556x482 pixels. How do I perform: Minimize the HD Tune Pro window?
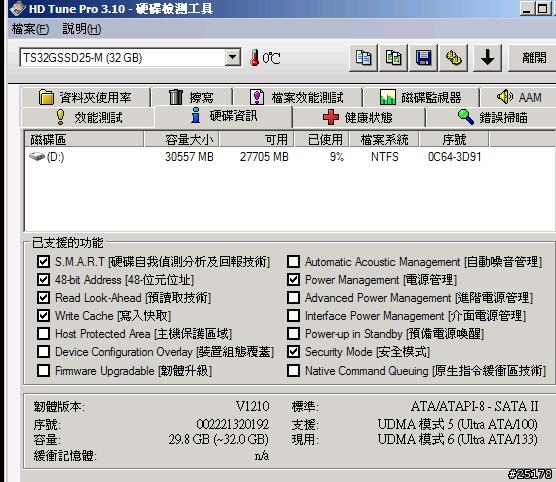[x=527, y=8]
